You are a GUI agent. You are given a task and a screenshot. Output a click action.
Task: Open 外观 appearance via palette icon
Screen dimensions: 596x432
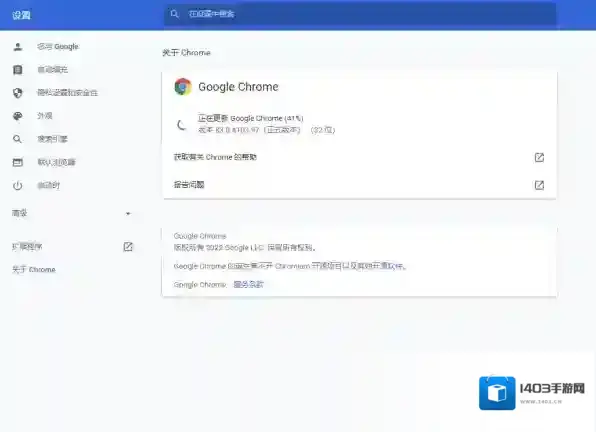point(18,116)
